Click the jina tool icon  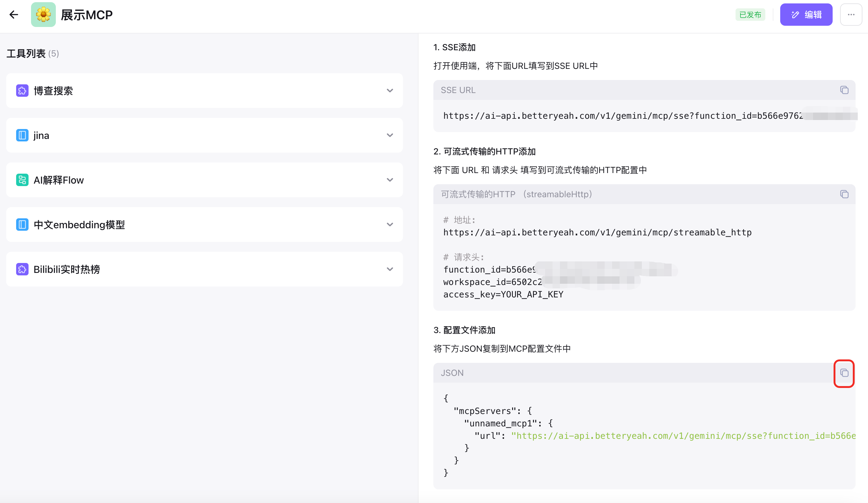pos(22,135)
